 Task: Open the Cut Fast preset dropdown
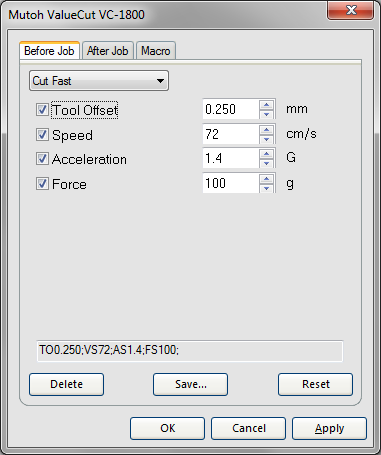point(99,81)
